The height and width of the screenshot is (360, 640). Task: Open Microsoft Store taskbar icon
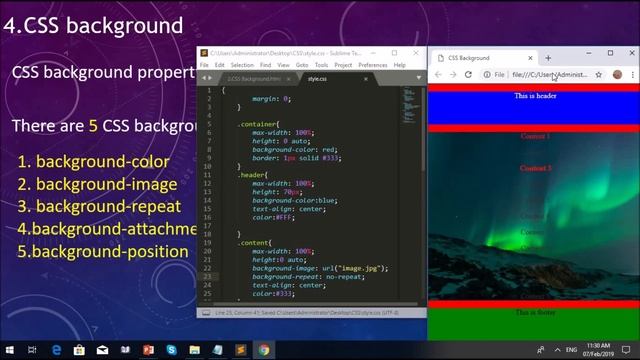[79, 350]
